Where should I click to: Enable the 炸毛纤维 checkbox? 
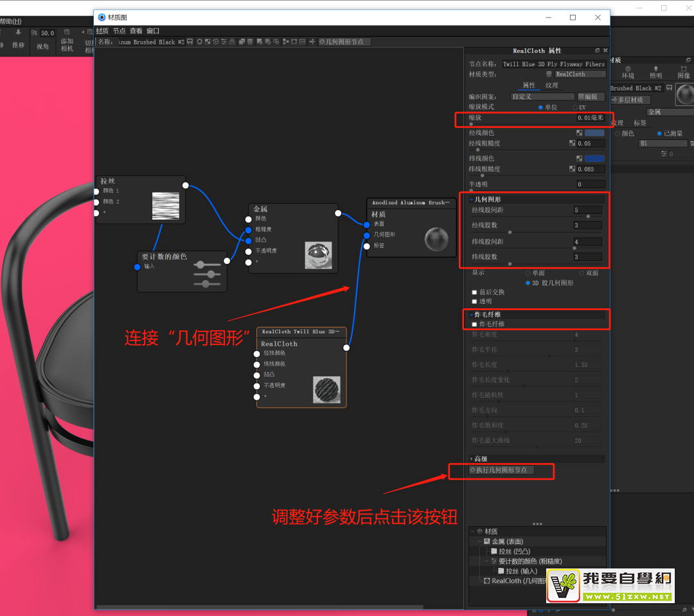click(x=474, y=324)
